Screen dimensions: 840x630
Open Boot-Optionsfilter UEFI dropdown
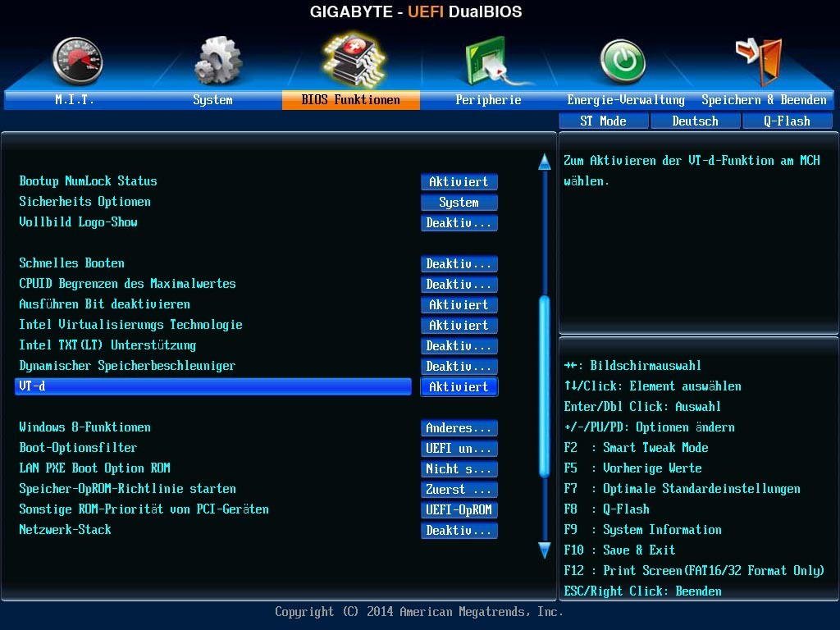coord(459,448)
